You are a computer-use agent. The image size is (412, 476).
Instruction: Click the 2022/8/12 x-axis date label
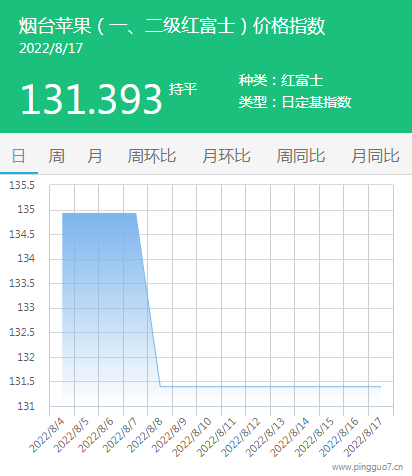(241, 438)
